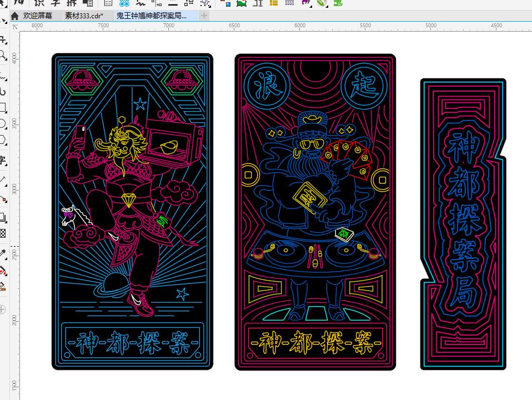
Task: Select the Connector line tool
Action: point(3,199)
